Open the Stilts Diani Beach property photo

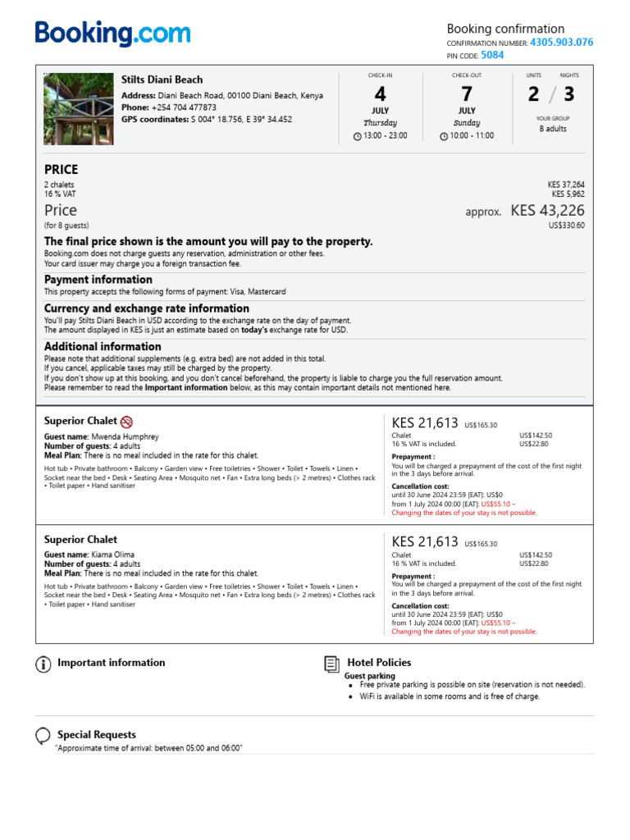pos(79,109)
